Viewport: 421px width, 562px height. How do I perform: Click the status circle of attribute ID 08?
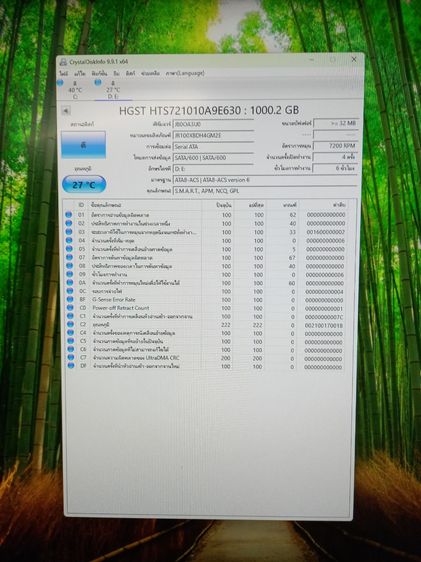click(69, 266)
